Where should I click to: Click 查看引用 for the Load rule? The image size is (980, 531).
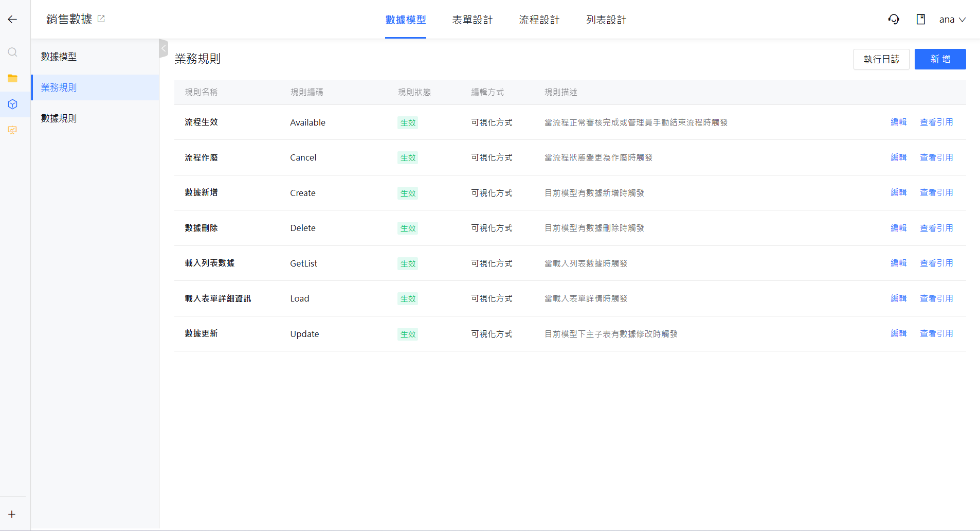pyautogui.click(x=936, y=298)
